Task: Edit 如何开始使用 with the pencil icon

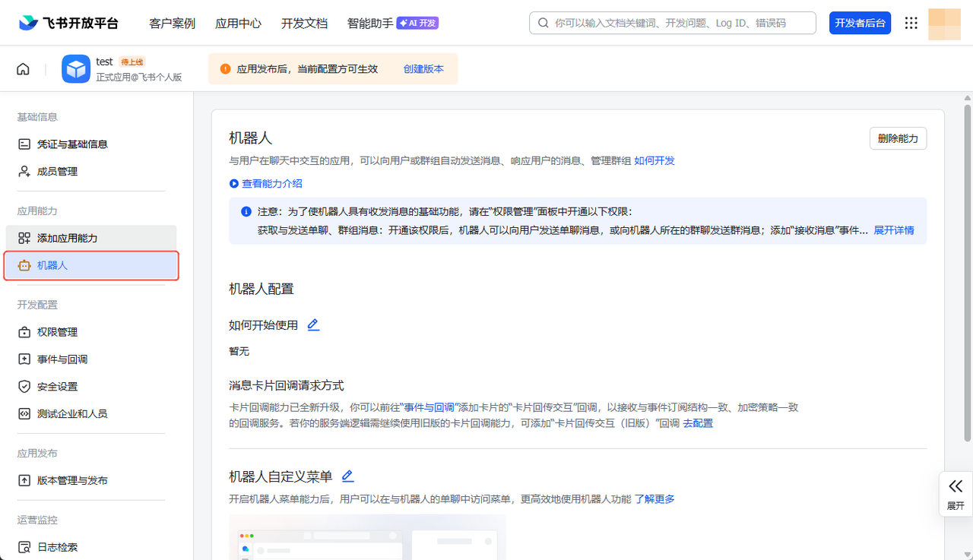Action: coord(312,324)
